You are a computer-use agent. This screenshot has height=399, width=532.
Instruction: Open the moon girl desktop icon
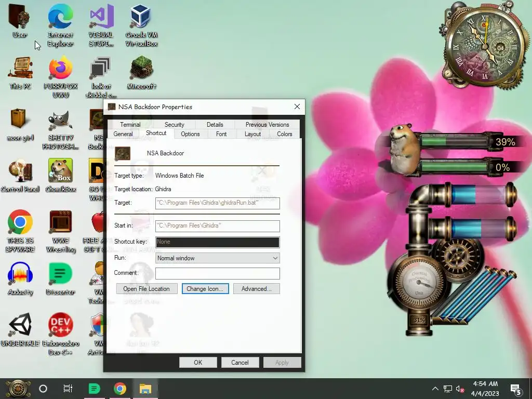pos(20,124)
